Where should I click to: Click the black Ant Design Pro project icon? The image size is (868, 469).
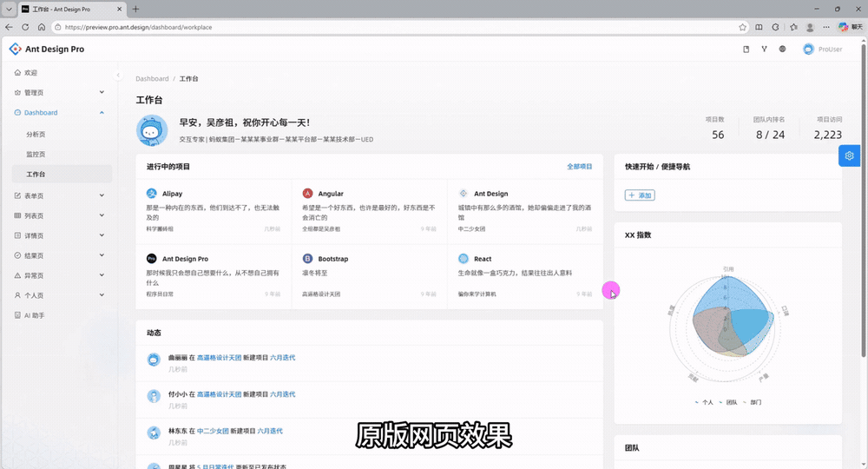(x=152, y=259)
